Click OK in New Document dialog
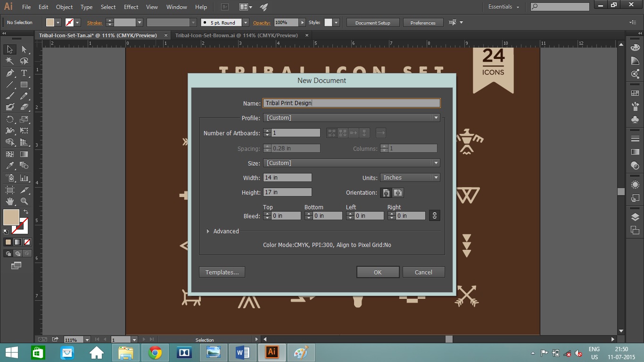The width and height of the screenshot is (644, 362). click(378, 272)
